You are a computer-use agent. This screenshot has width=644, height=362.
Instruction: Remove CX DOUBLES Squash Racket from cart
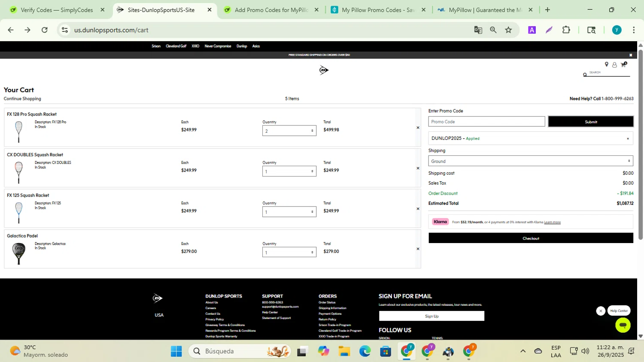tap(418, 168)
